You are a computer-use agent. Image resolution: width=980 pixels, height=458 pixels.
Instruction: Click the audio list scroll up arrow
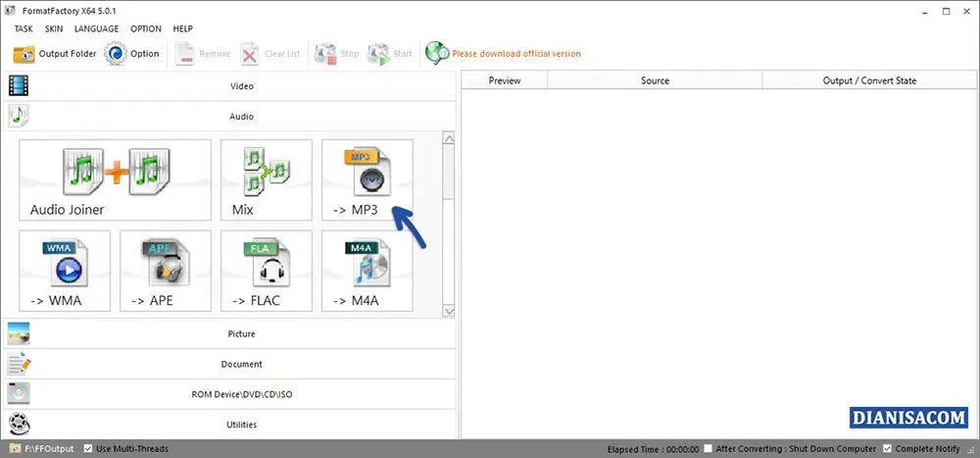[x=449, y=138]
